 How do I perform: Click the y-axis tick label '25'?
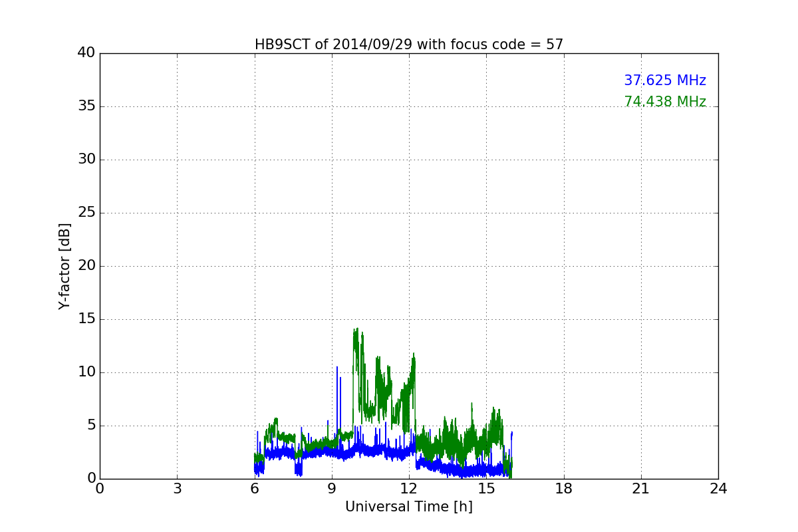click(86, 213)
